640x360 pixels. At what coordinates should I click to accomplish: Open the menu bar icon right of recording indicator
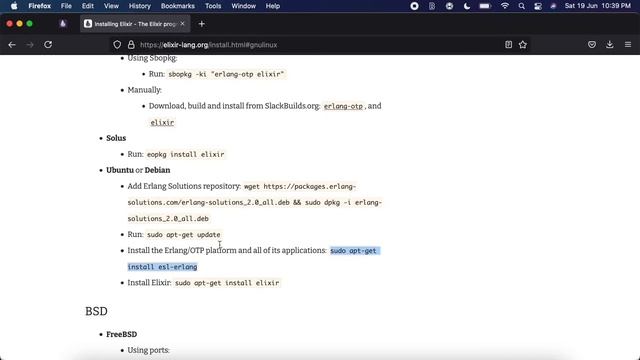tap(432, 6)
